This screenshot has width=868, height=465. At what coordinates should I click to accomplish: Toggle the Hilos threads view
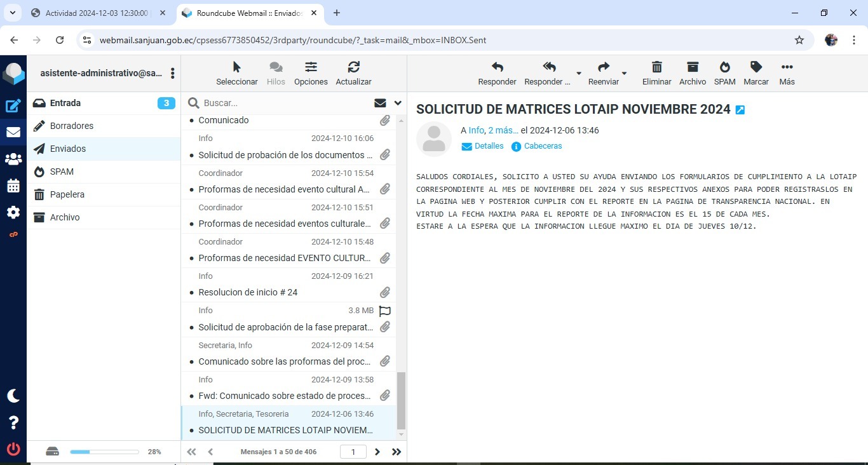276,73
